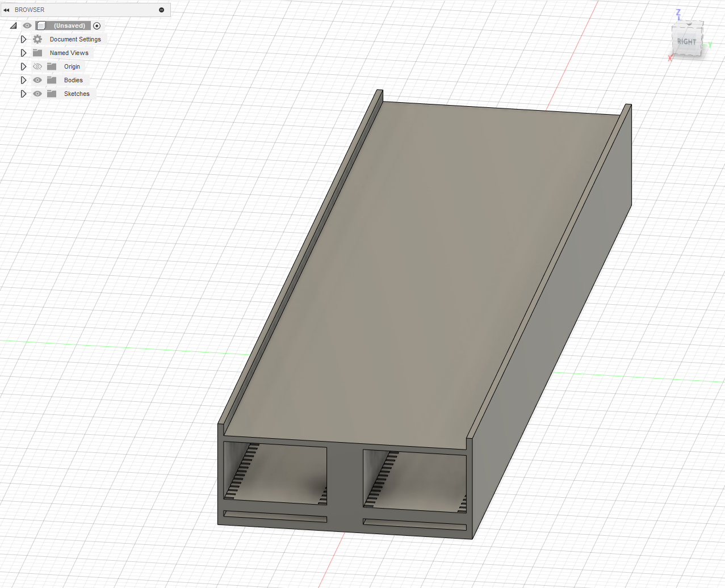Show the hidden Origin folder
The width and height of the screenshot is (725, 588).
[x=37, y=66]
